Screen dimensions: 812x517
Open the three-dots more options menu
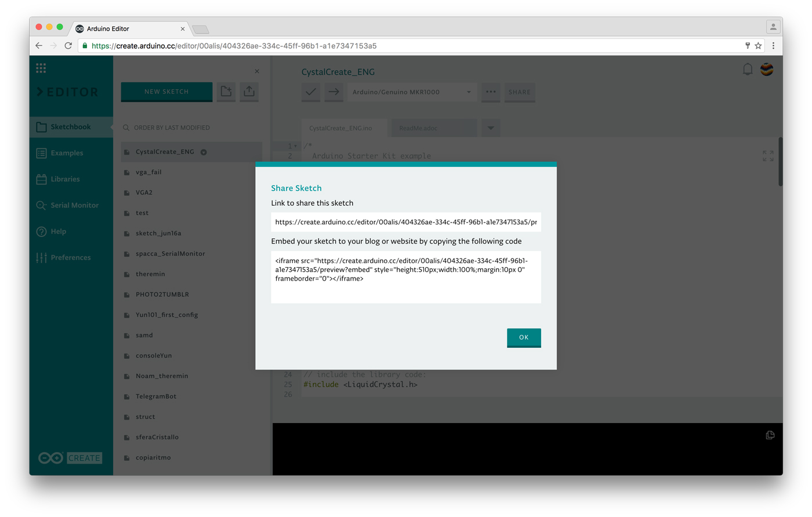click(491, 92)
